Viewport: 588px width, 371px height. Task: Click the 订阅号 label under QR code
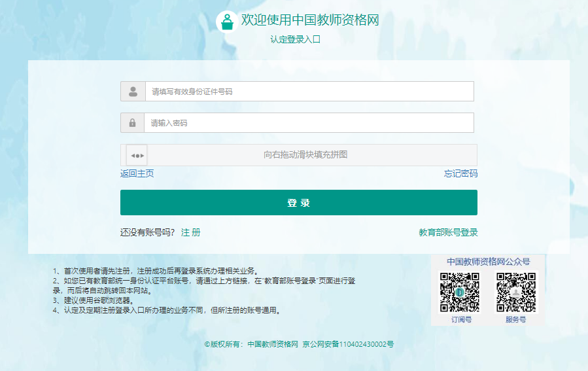click(461, 320)
